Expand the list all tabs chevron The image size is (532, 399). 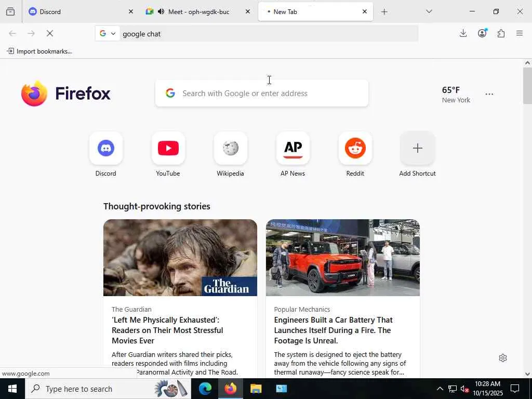[429, 11]
